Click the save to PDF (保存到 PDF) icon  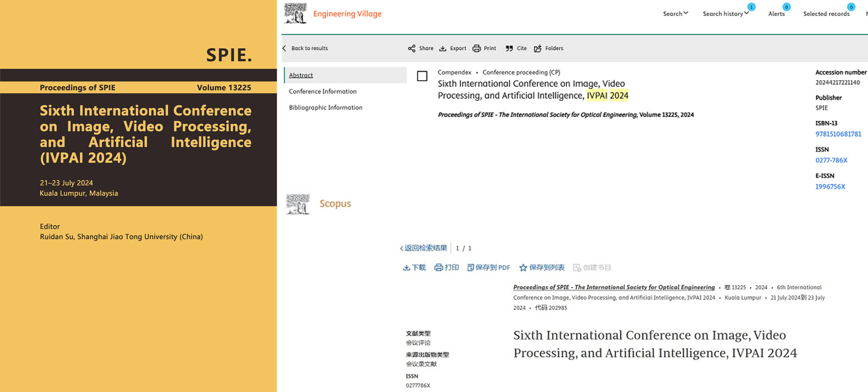click(x=471, y=268)
